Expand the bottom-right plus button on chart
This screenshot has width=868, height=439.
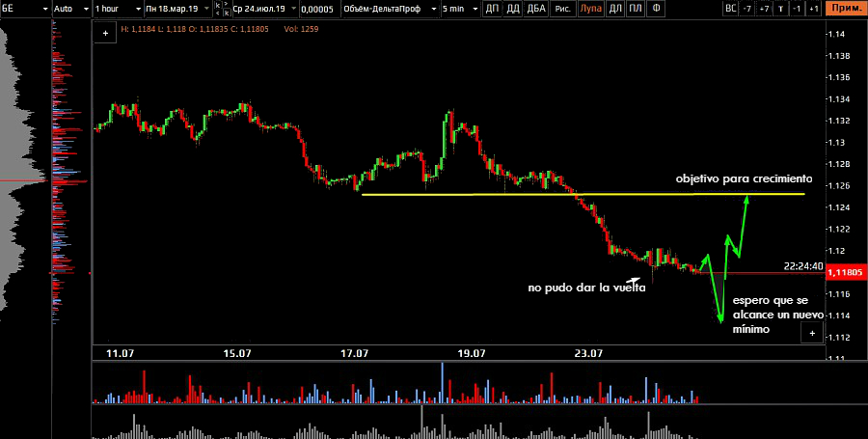(x=812, y=333)
